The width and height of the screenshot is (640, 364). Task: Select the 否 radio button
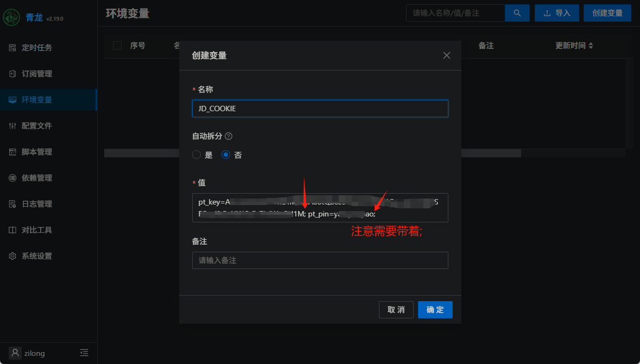[226, 155]
